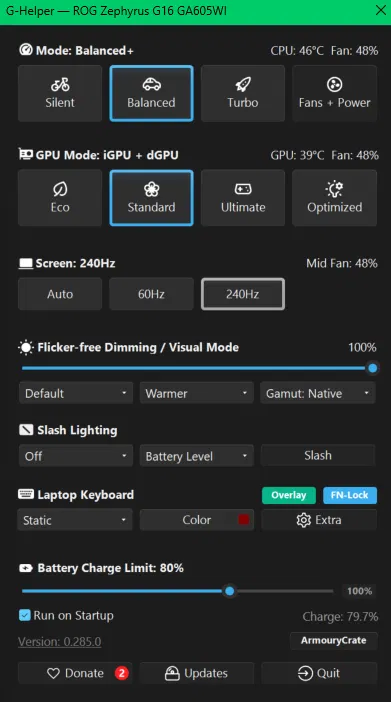Click Charge: 79.7% text
391x702 pixels.
(x=340, y=617)
